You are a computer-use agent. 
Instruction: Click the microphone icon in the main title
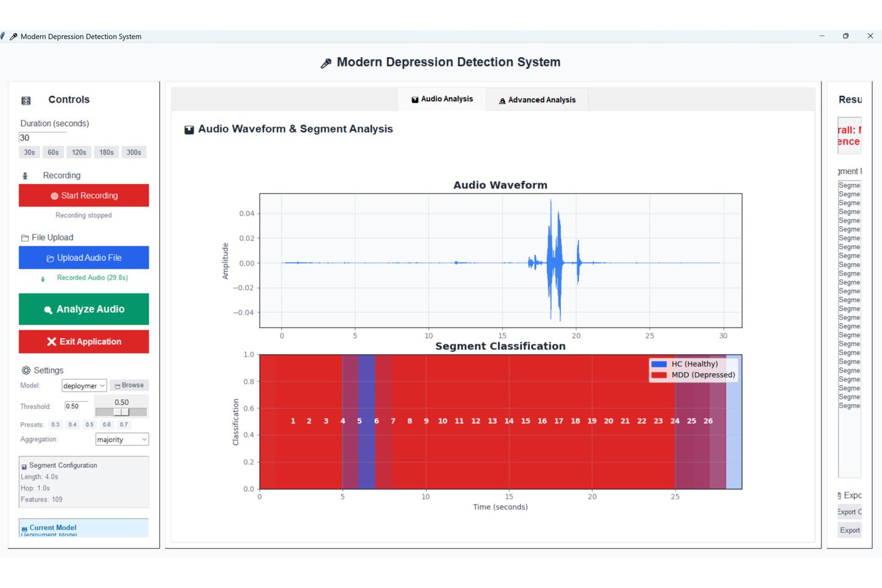click(x=326, y=63)
